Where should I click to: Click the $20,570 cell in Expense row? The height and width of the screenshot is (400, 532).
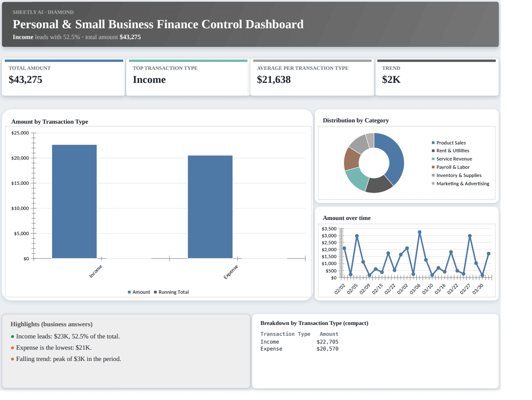coord(327,349)
